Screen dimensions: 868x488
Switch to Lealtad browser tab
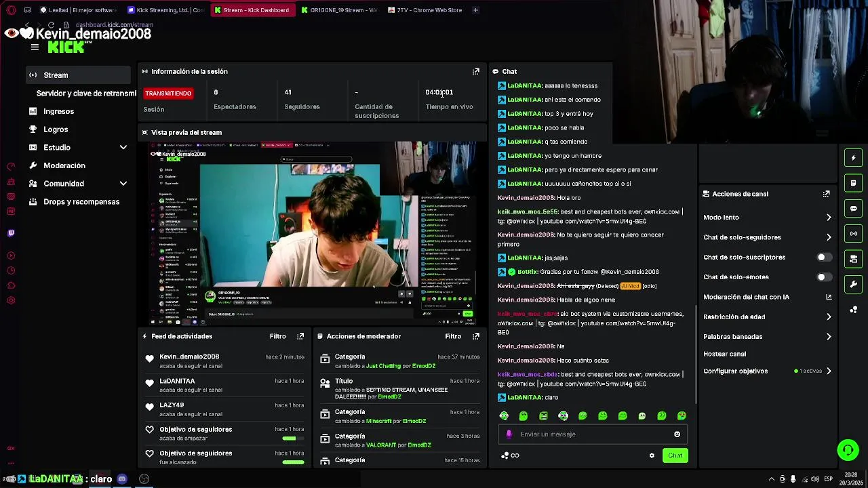pyautogui.click(x=79, y=10)
